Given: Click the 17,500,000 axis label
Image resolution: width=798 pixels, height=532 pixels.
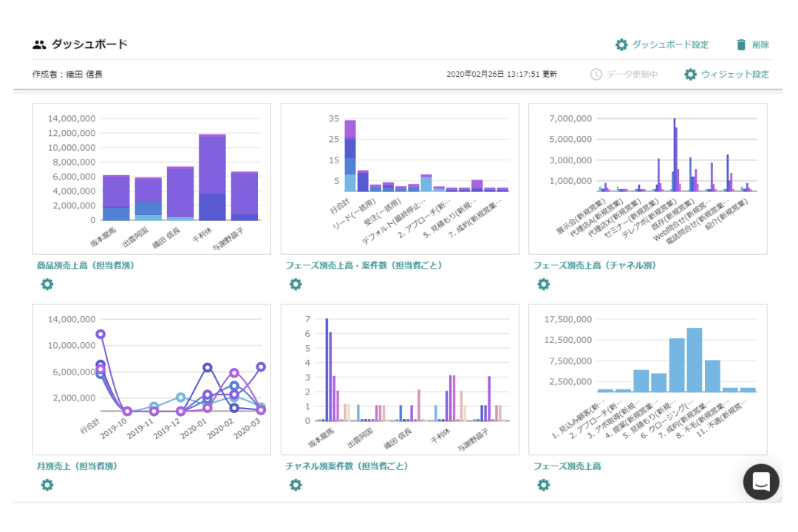Looking at the screenshot, I should point(568,319).
